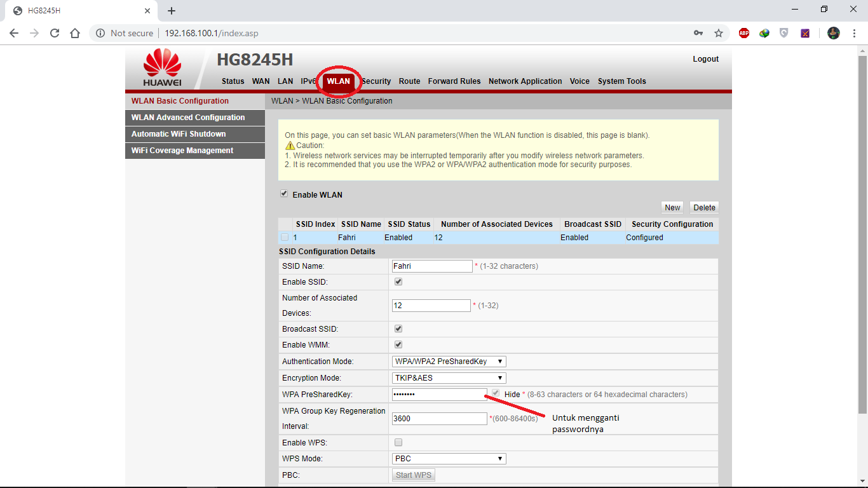868x488 pixels.
Task: Open the Security menu tab
Action: [x=376, y=81]
